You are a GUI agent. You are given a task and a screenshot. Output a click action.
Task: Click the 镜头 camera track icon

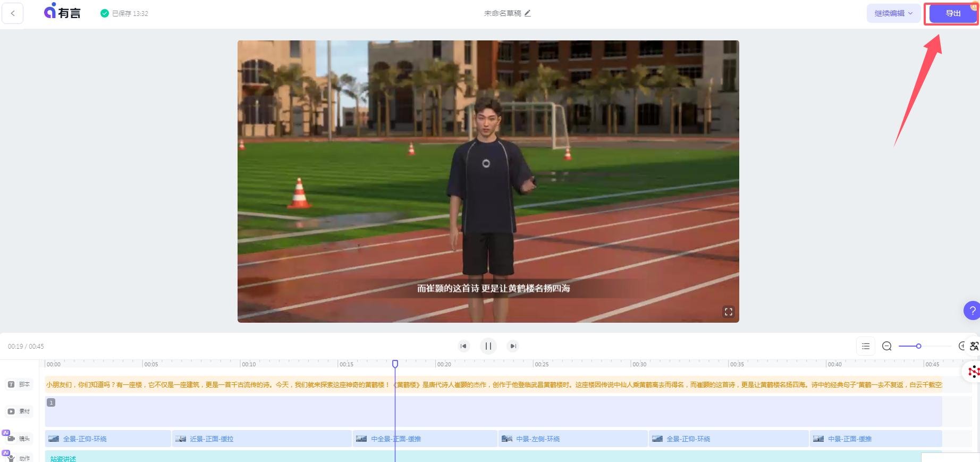tap(11, 439)
